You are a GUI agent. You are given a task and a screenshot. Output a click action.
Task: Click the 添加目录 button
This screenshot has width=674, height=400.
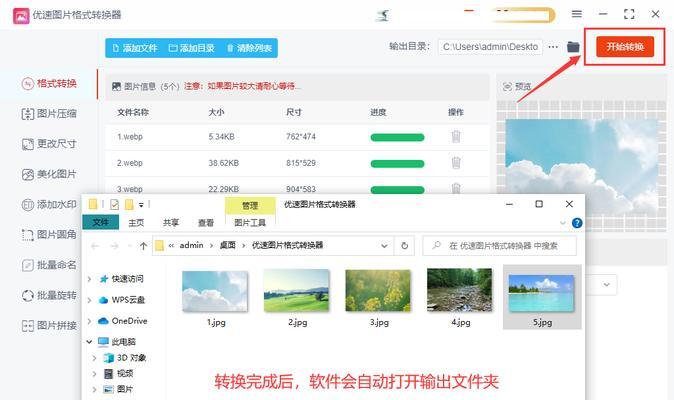click(191, 48)
